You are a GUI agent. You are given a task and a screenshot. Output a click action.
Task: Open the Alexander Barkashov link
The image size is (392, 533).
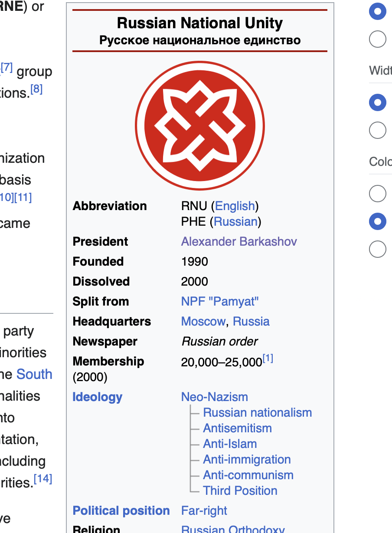(239, 241)
